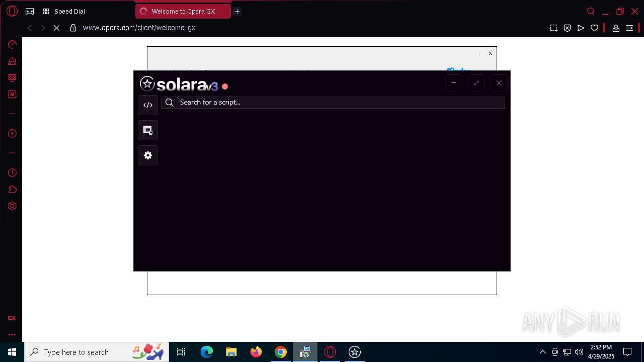The width and height of the screenshot is (644, 362).
Task: Open the send/flow arrow icon
Action: click(x=581, y=28)
